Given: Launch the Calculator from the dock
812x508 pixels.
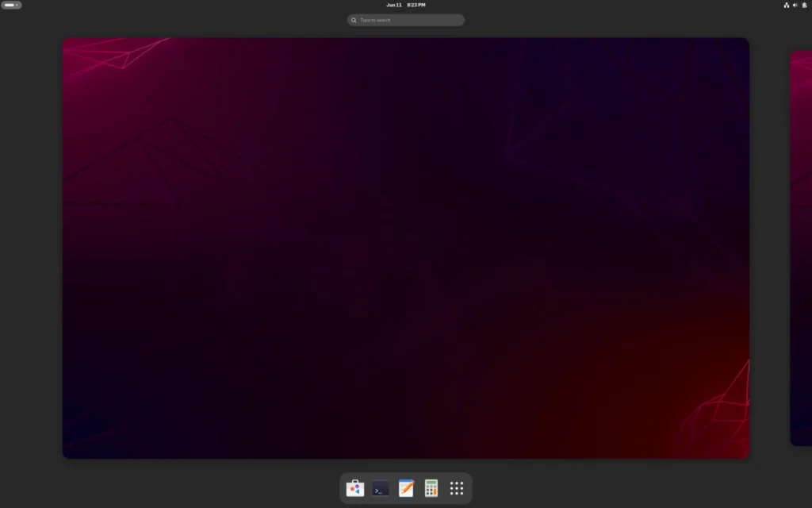Looking at the screenshot, I should [x=431, y=488].
